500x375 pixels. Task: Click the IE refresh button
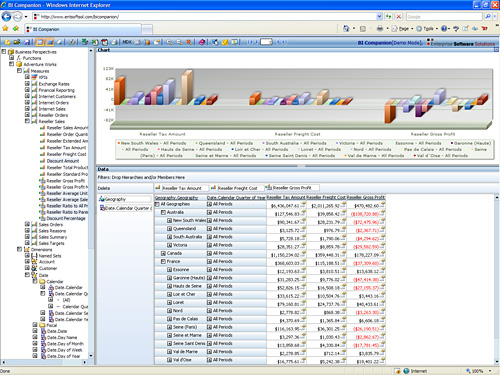click(x=389, y=16)
